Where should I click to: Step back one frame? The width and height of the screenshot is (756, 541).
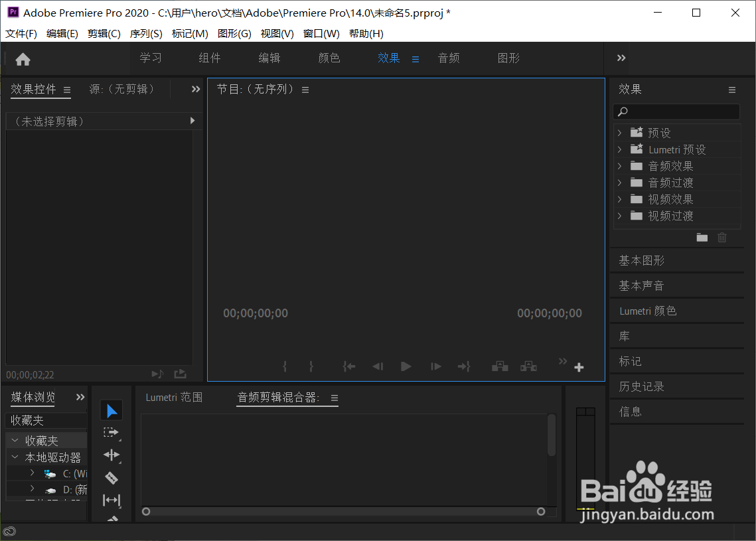point(378,366)
